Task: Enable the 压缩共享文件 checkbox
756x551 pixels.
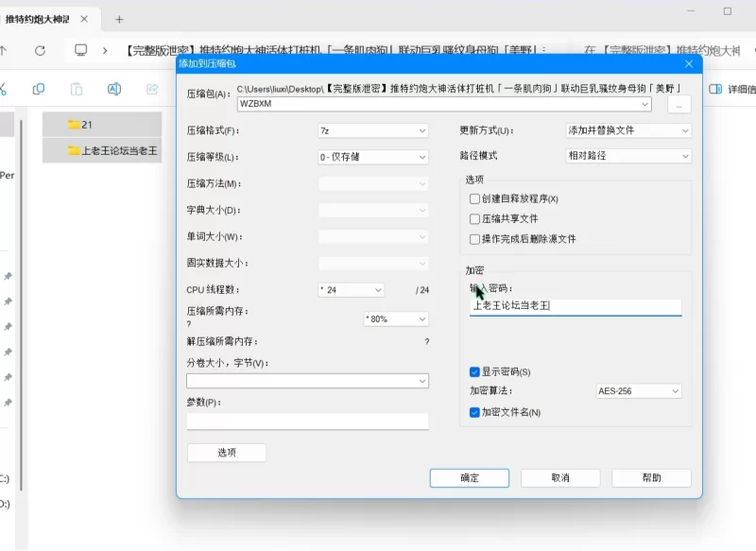Action: point(474,219)
